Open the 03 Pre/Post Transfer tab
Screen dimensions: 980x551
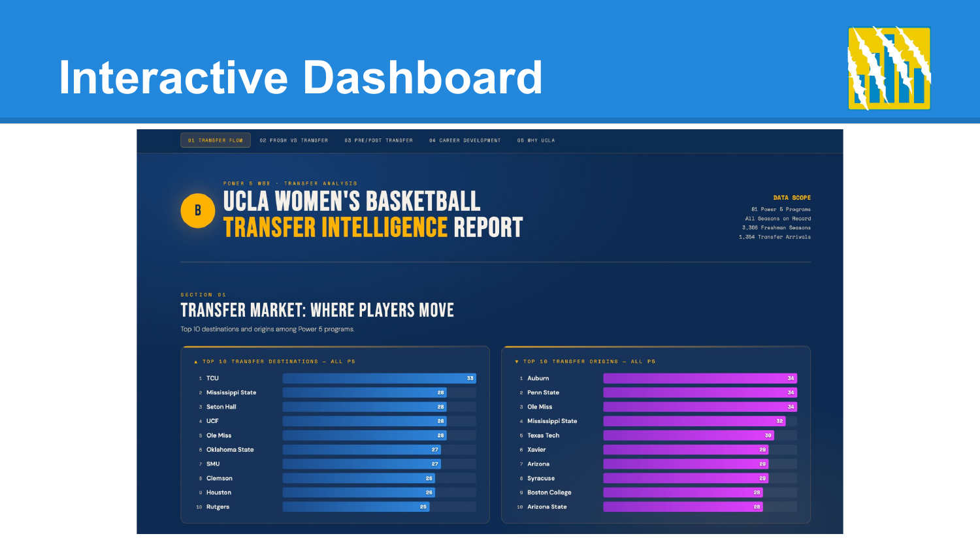coord(379,140)
